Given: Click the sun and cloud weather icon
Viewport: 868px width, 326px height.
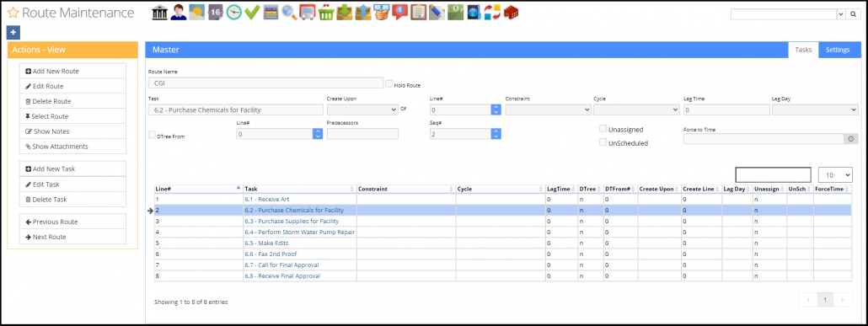Looking at the screenshot, I should pos(196,12).
